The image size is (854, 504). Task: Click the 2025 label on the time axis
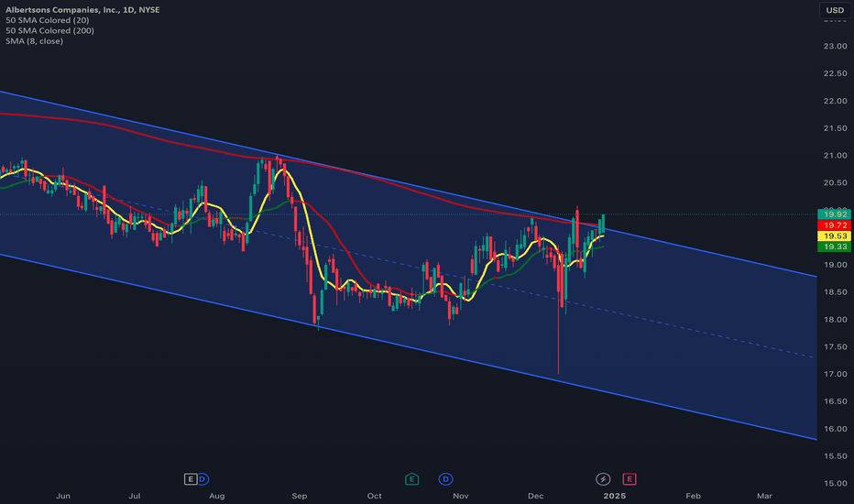614,496
